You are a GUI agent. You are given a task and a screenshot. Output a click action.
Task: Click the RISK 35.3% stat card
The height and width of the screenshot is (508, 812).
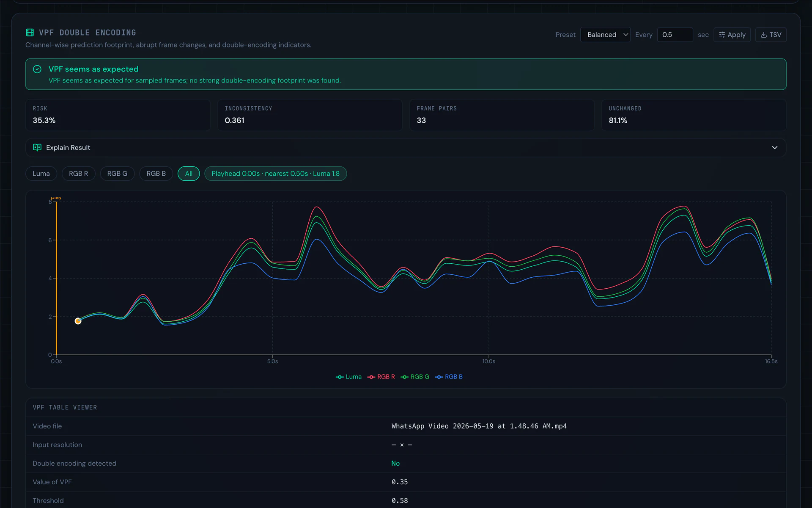(x=118, y=115)
